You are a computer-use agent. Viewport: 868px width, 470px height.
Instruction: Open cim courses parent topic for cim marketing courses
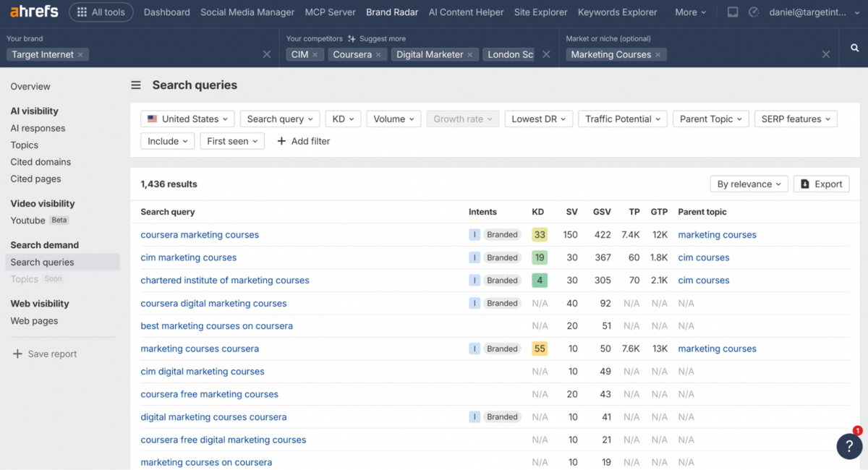(x=704, y=257)
